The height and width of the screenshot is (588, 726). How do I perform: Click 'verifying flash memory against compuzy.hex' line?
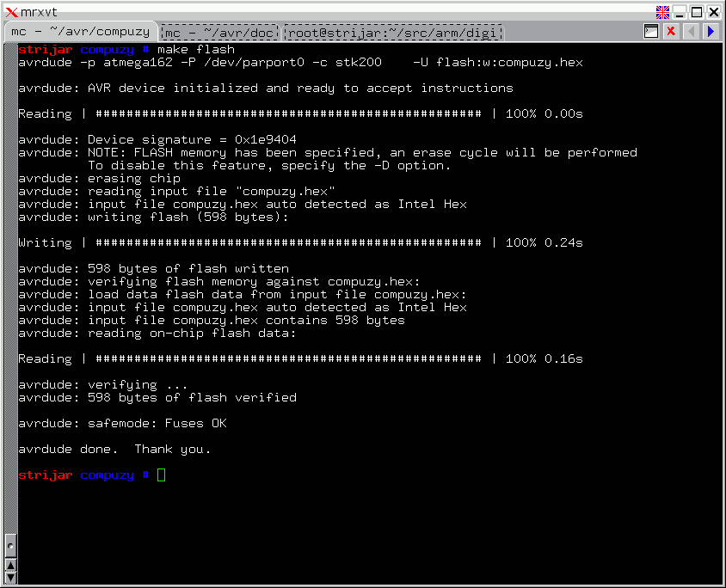[x=219, y=282]
